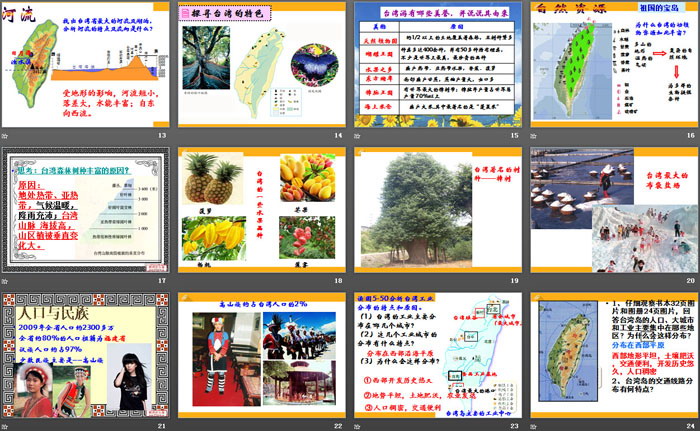Select slide 21 on population and ethnicity

tap(86, 354)
